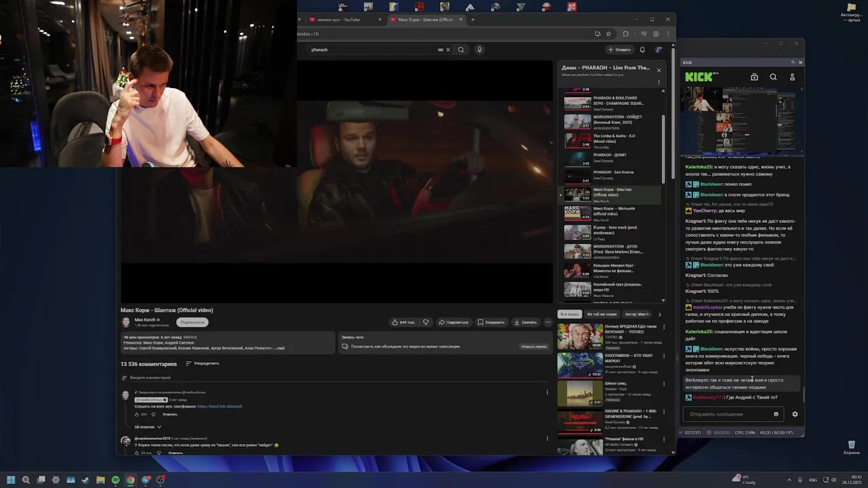Open the YouTube account avatar menu
This screenshot has height=488, width=868.
click(x=658, y=49)
